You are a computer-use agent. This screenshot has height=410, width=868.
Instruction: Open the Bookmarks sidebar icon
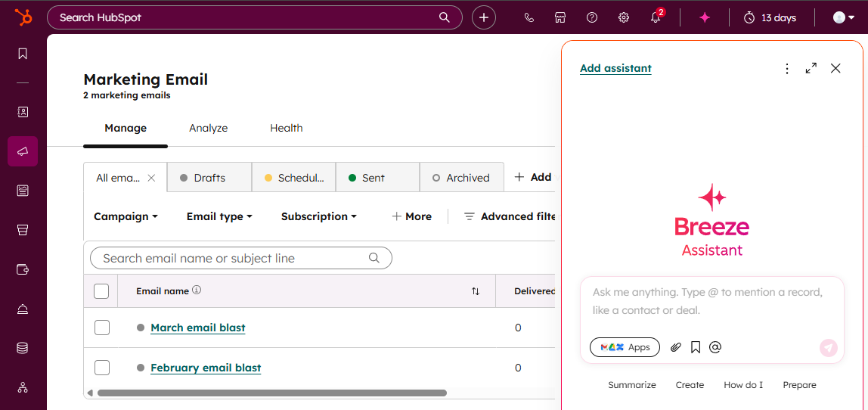[x=23, y=54]
